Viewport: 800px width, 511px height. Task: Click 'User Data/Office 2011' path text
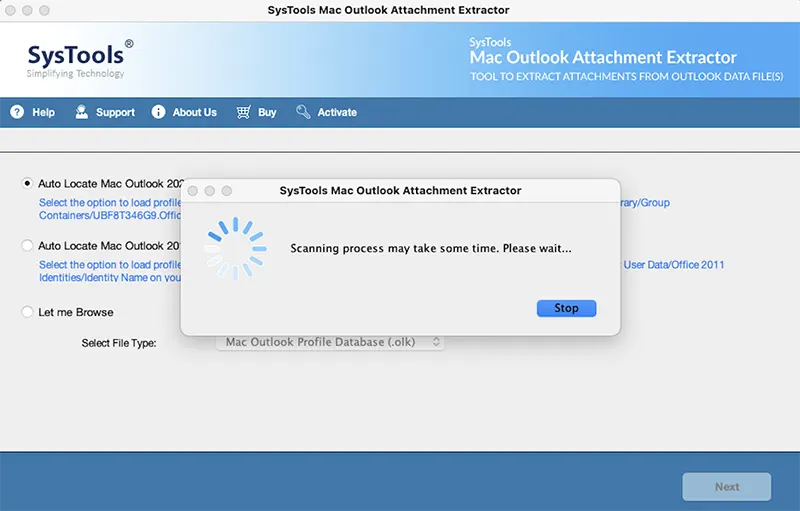673,265
